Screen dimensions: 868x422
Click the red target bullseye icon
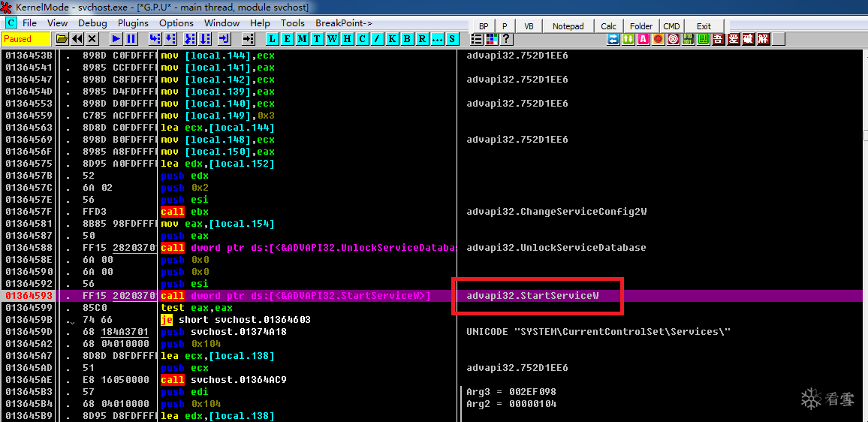click(673, 39)
